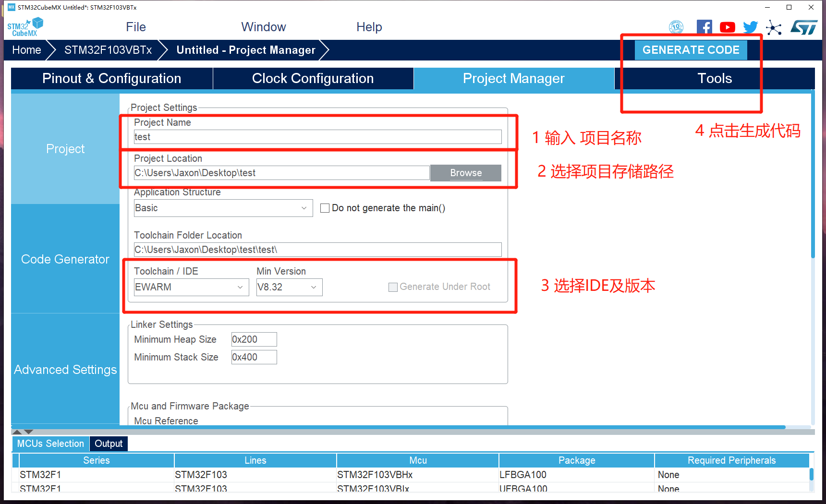Open the Code Generator side tab
Viewport: 826px width, 504px height.
(65, 259)
